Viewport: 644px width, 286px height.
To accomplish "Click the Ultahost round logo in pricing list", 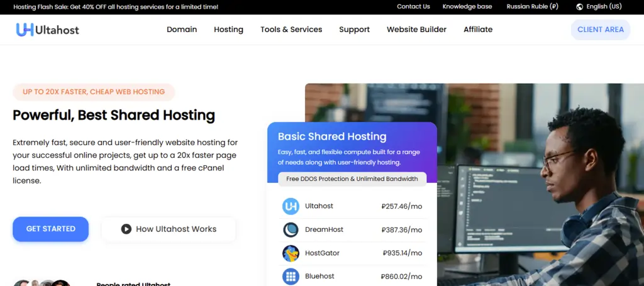I will click(291, 206).
